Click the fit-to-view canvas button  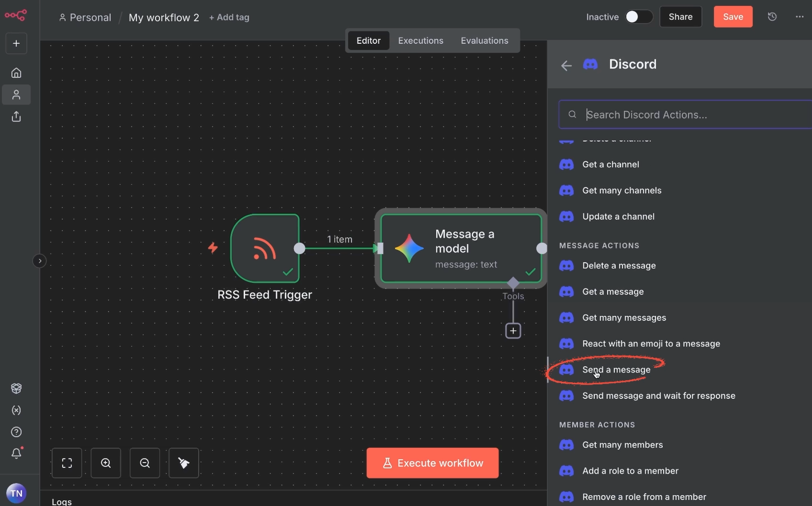coord(67,463)
